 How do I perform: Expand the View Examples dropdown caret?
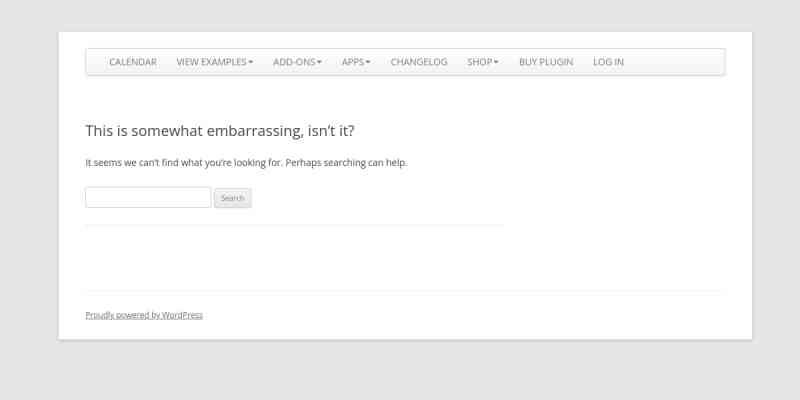tap(251, 63)
